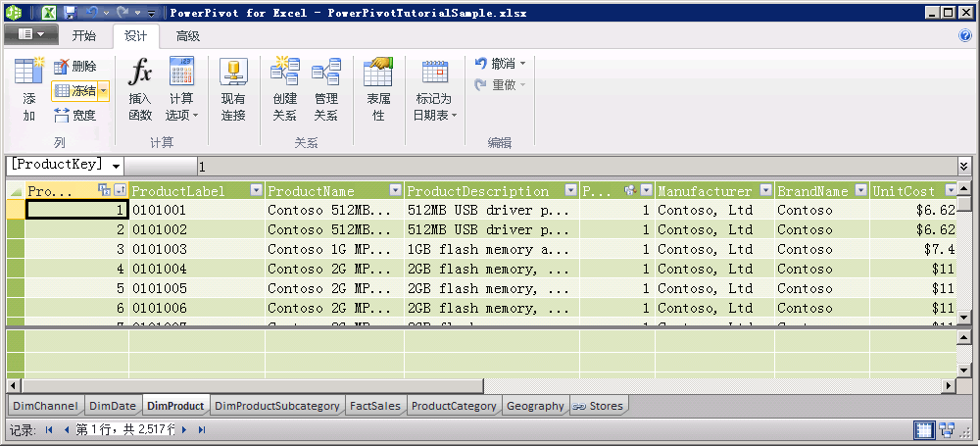Open the BrandName column filter dropdown
This screenshot has width=980, height=446.
[x=861, y=191]
